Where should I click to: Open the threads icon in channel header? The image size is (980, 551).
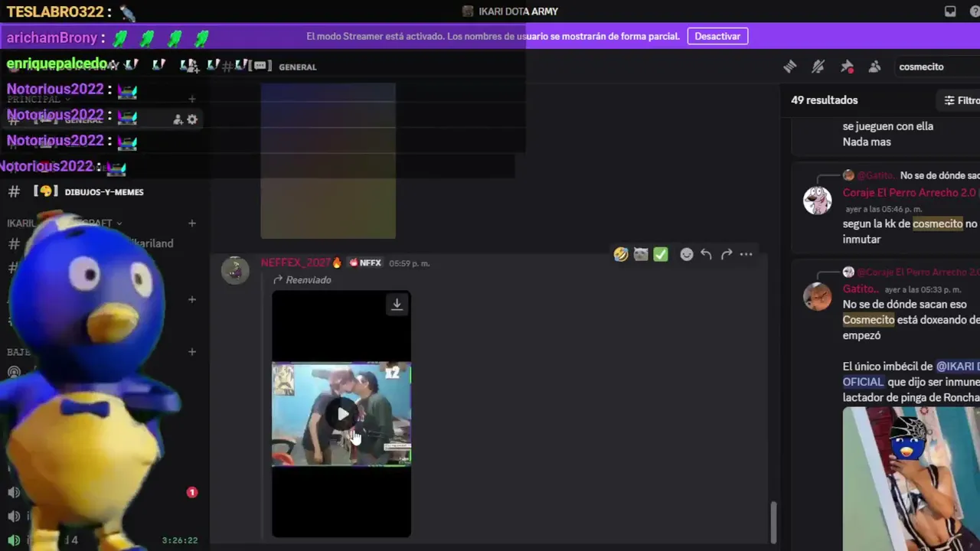tap(790, 67)
